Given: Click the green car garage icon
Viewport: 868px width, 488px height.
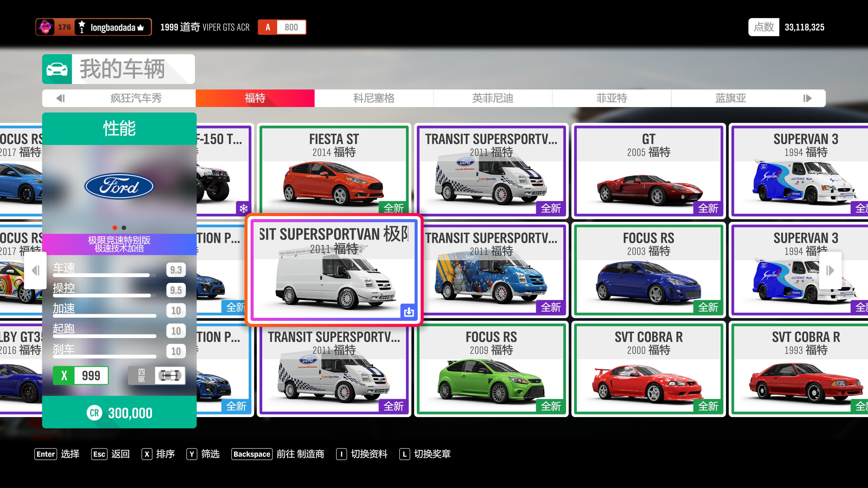Looking at the screenshot, I should (57, 69).
